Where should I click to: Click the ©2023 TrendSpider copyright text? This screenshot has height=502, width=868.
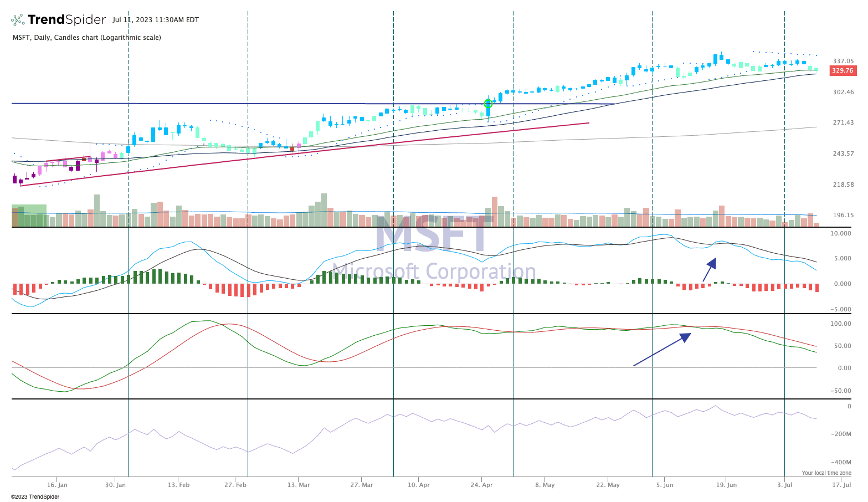[x=35, y=496]
